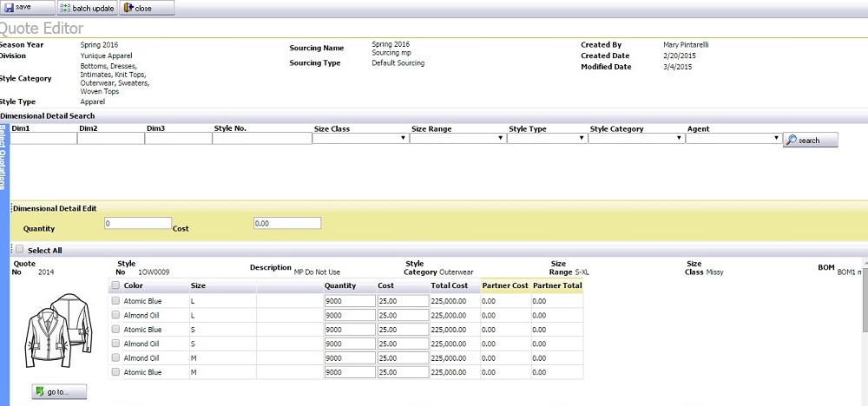Screen dimensions: 868x406
Task: Click the go to... button
Action: point(59,391)
